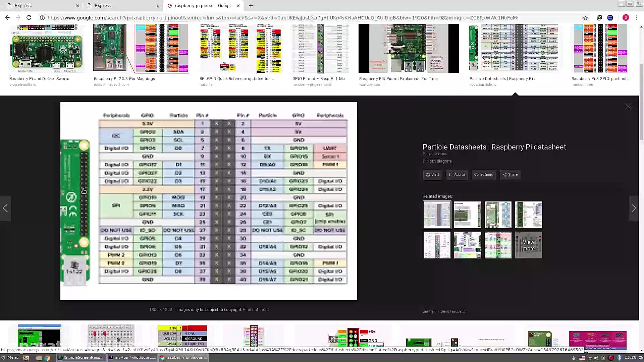Go to previous image with left arrow
This screenshot has height=362, width=644.
5,208
